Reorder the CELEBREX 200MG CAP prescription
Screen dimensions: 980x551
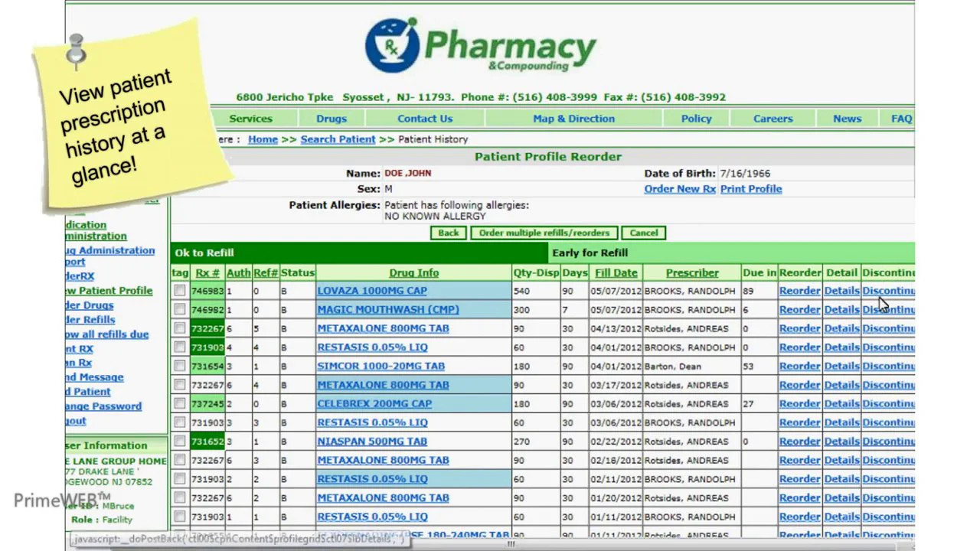(x=799, y=403)
